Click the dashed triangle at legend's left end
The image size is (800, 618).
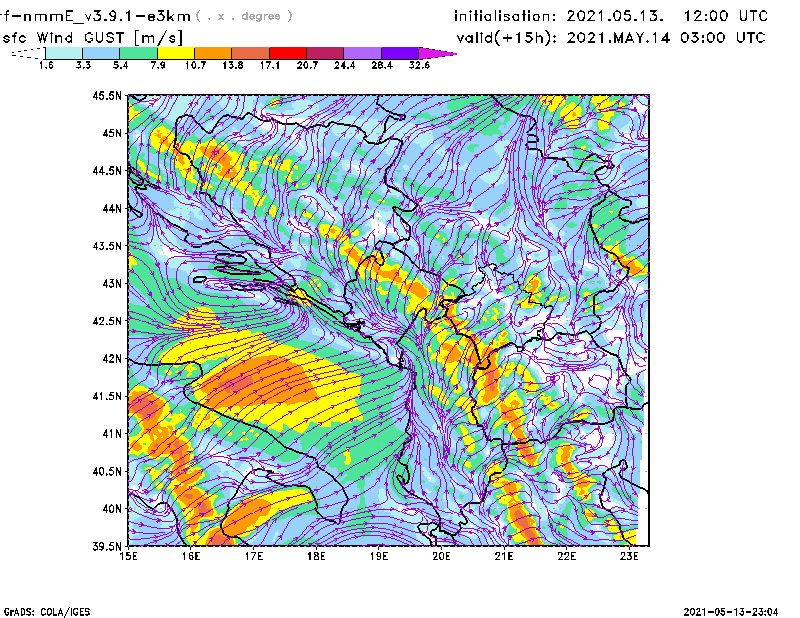pos(27,53)
